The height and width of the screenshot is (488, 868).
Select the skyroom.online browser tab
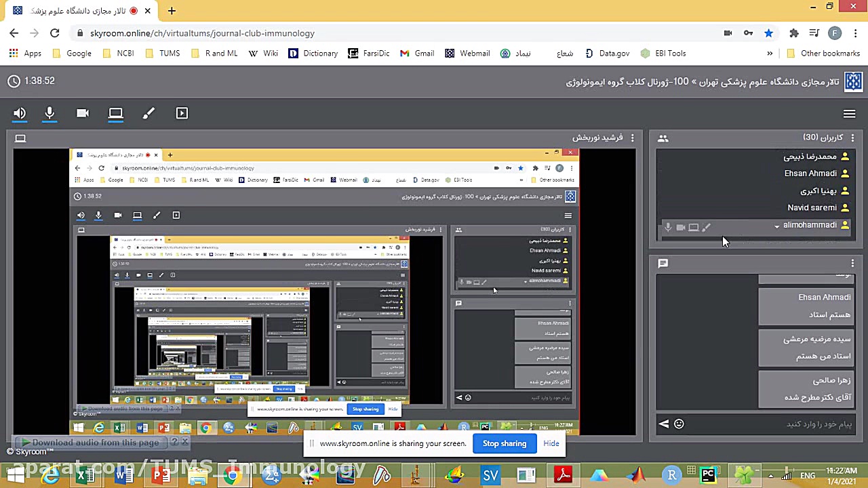[81, 10]
